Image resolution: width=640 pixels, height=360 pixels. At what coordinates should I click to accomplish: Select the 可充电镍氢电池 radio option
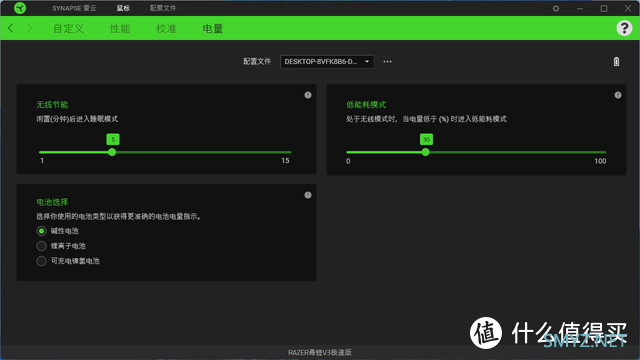[41, 261]
